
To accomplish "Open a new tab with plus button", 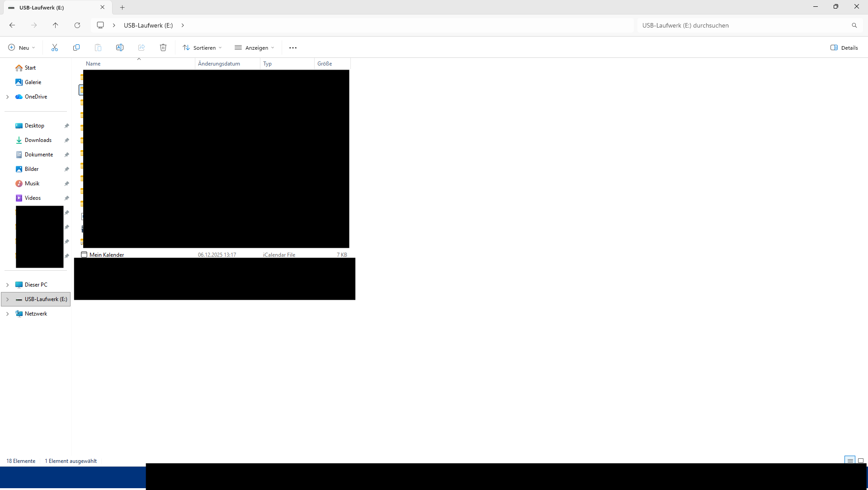I will (122, 7).
